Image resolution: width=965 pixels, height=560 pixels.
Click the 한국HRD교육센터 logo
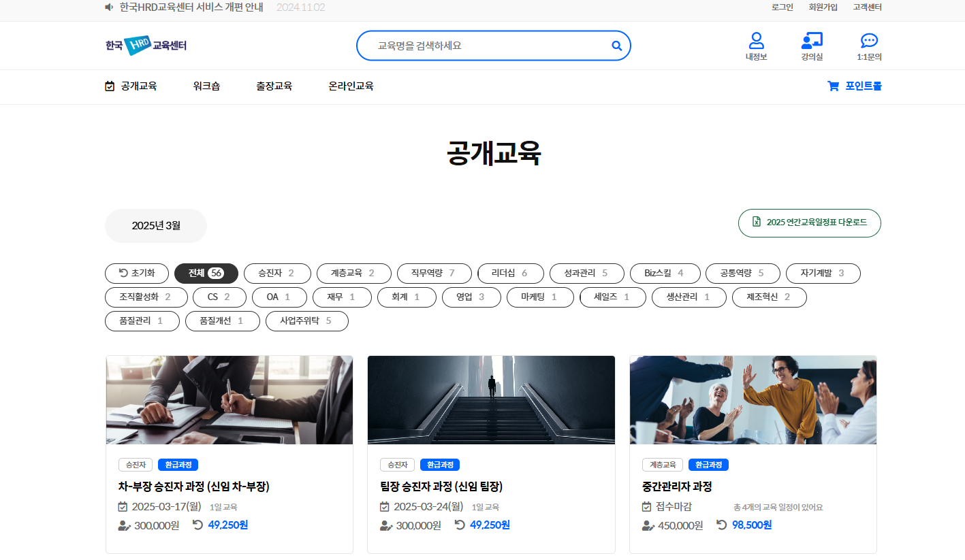click(146, 46)
